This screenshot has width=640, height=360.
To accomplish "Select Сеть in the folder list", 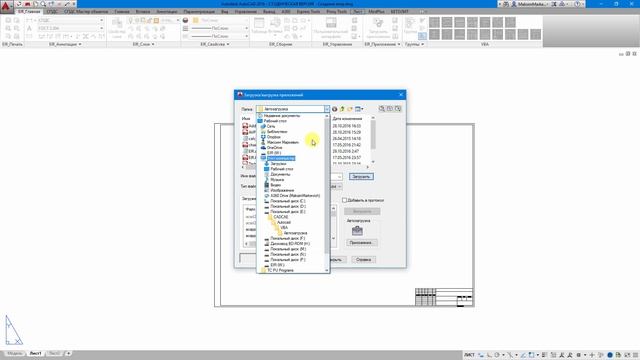I will pyautogui.click(x=271, y=127).
